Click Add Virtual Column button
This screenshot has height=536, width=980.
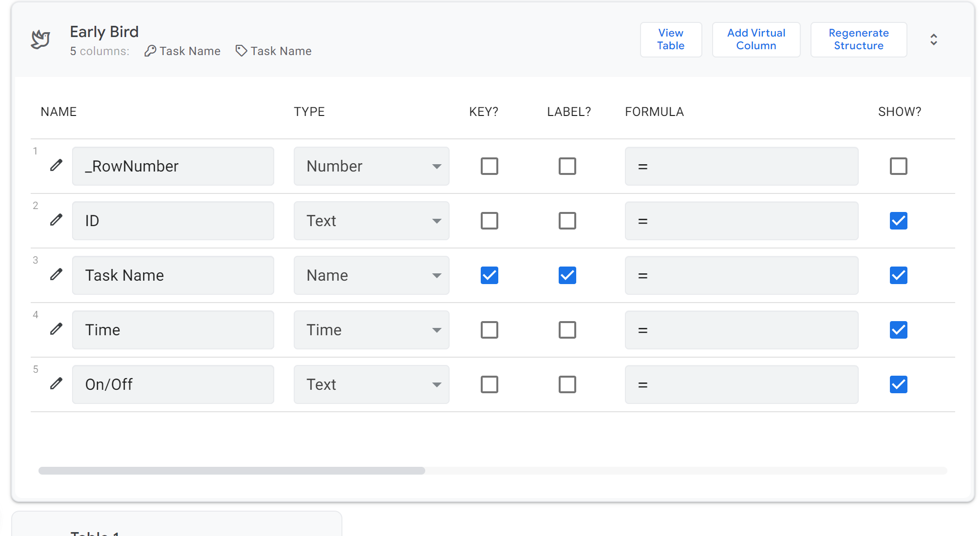[755, 39]
